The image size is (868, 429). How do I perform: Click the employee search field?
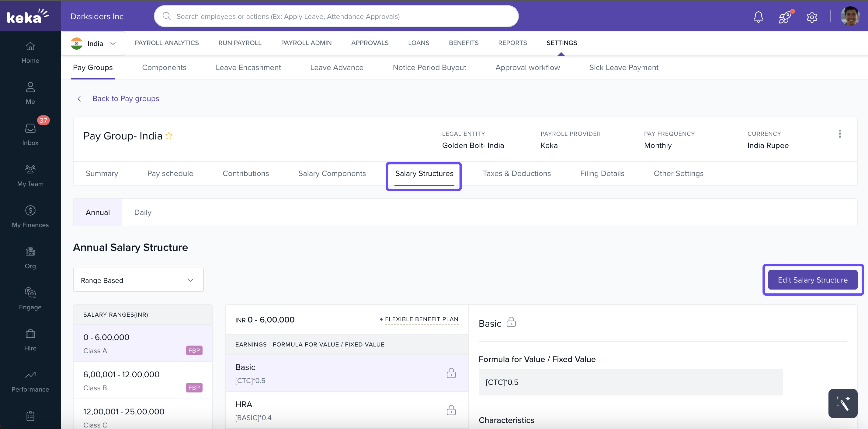coord(336,16)
